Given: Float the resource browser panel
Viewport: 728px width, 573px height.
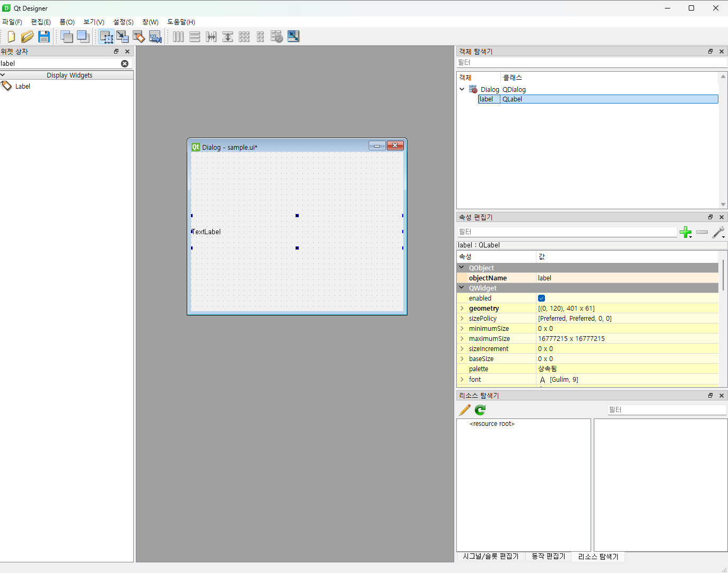Looking at the screenshot, I should tap(710, 396).
